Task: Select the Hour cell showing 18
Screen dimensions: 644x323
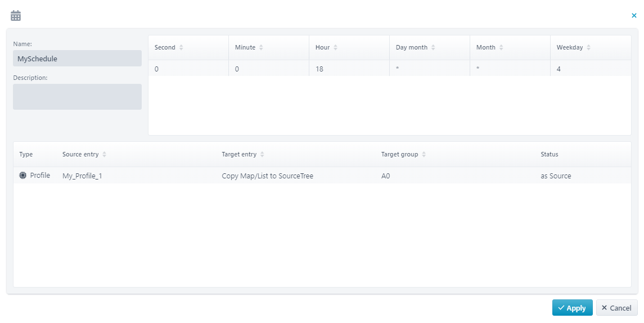Action: point(349,69)
